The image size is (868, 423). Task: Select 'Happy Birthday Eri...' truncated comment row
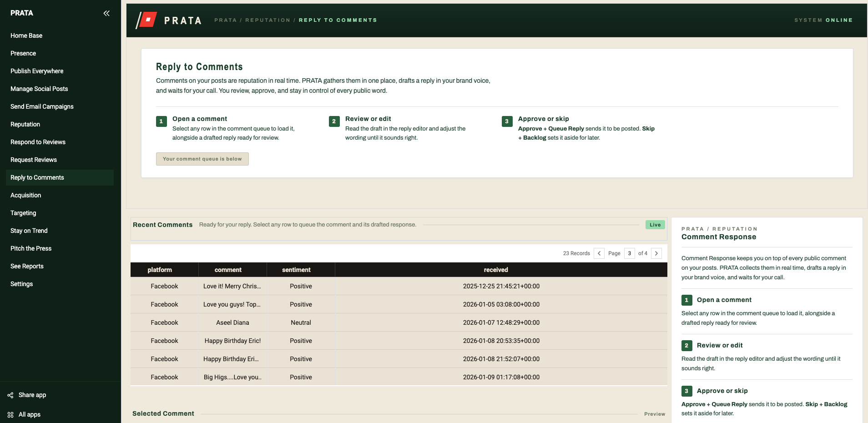pyautogui.click(x=399, y=359)
